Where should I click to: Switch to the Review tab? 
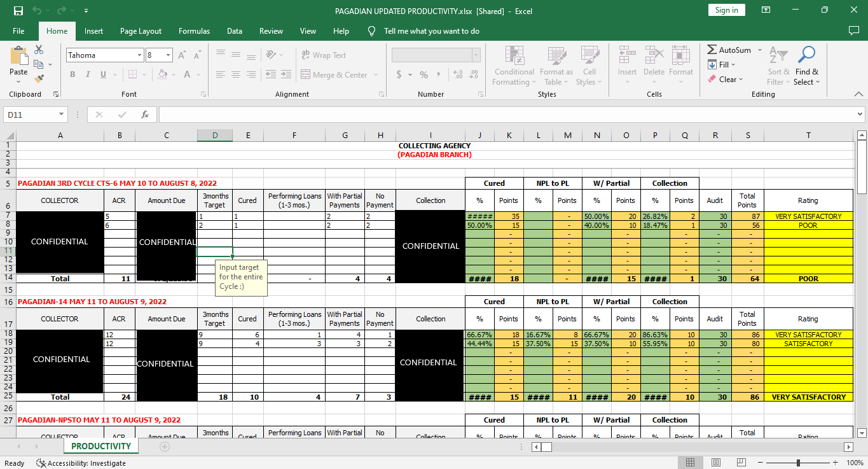(272, 31)
